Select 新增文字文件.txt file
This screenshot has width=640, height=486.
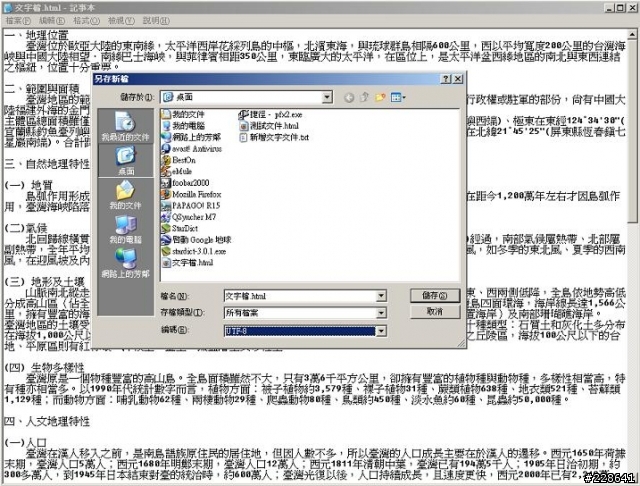point(274,137)
